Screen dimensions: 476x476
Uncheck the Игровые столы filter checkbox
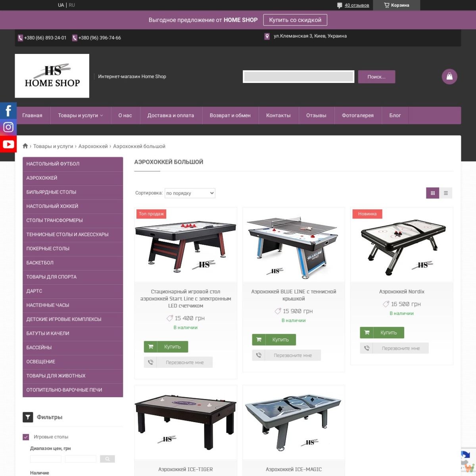coord(26,437)
